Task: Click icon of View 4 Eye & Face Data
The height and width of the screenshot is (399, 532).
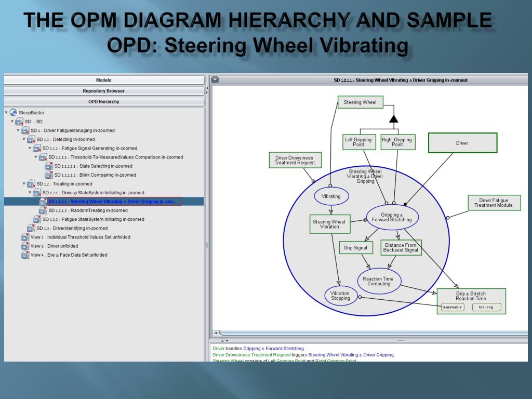Action: click(25, 255)
